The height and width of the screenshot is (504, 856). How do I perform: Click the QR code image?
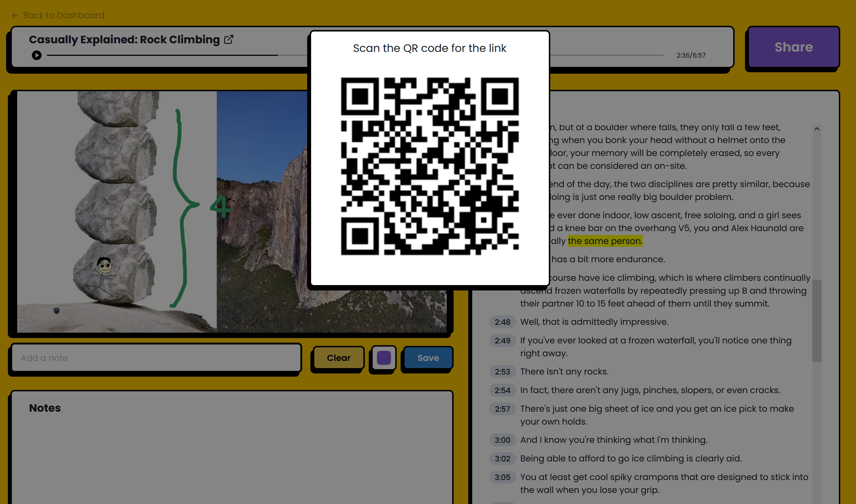[x=430, y=166]
